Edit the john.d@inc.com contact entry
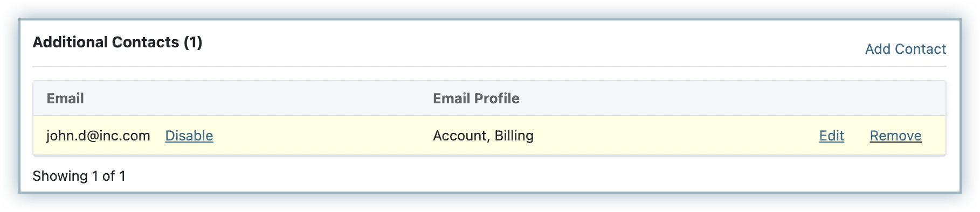The image size is (980, 212). pyautogui.click(x=831, y=136)
